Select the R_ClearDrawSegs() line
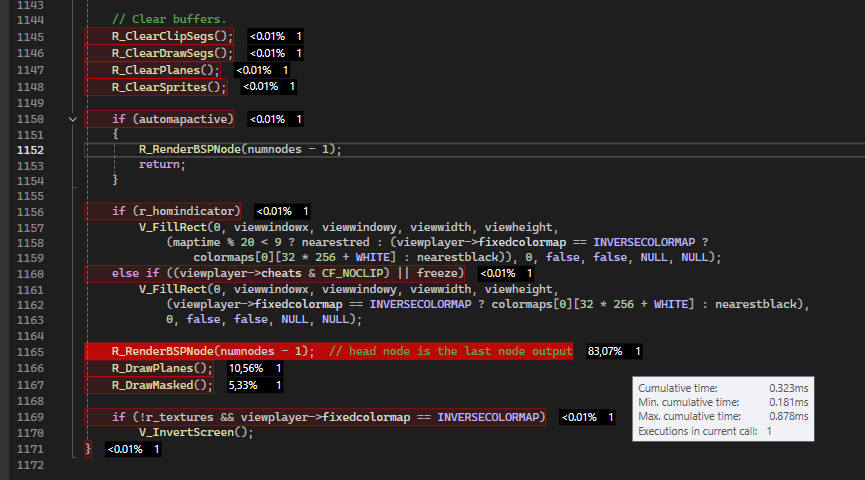Image resolution: width=865 pixels, height=480 pixels. pos(171,52)
